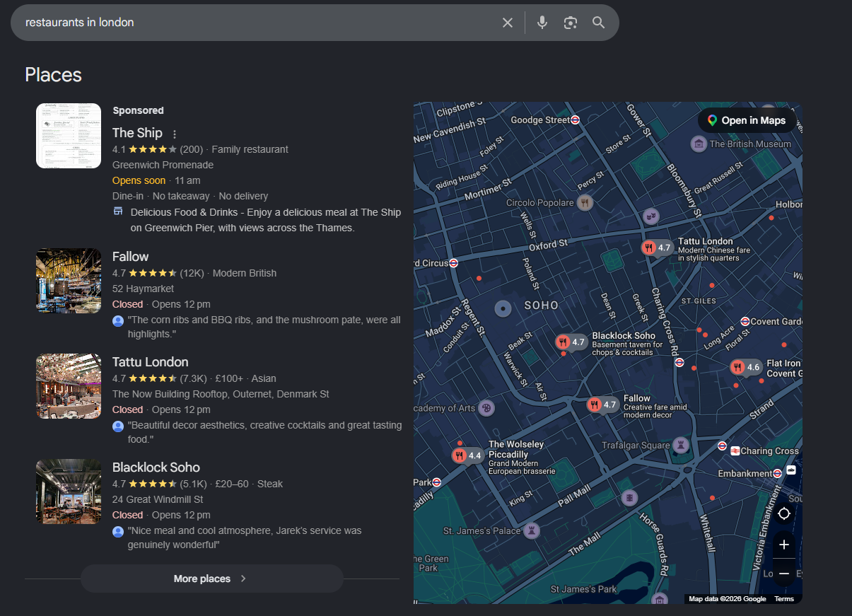Viewport: 852px width, 616px height.
Task: Click Fallow '52 Haymarket' address text
Action: pyautogui.click(x=143, y=289)
